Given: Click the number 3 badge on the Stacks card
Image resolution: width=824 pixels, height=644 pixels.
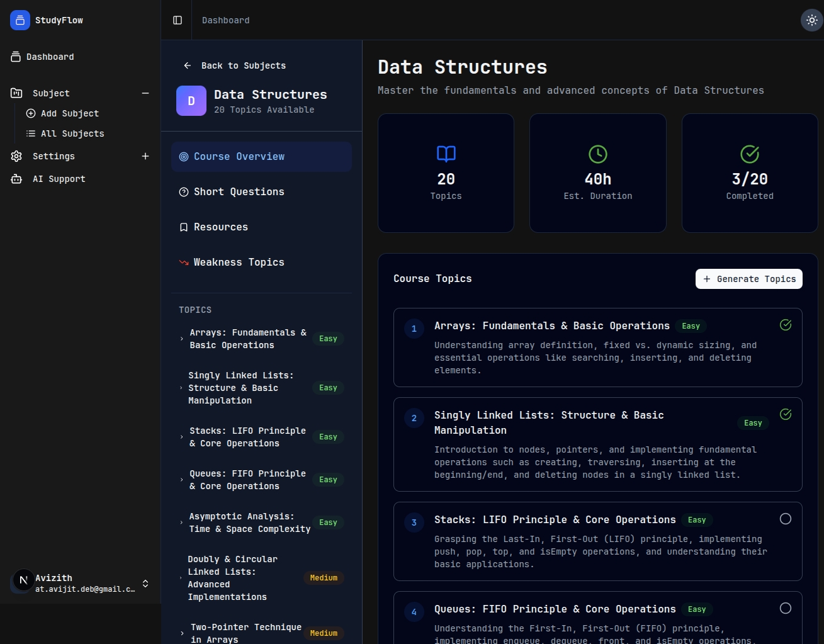Looking at the screenshot, I should pos(414,523).
